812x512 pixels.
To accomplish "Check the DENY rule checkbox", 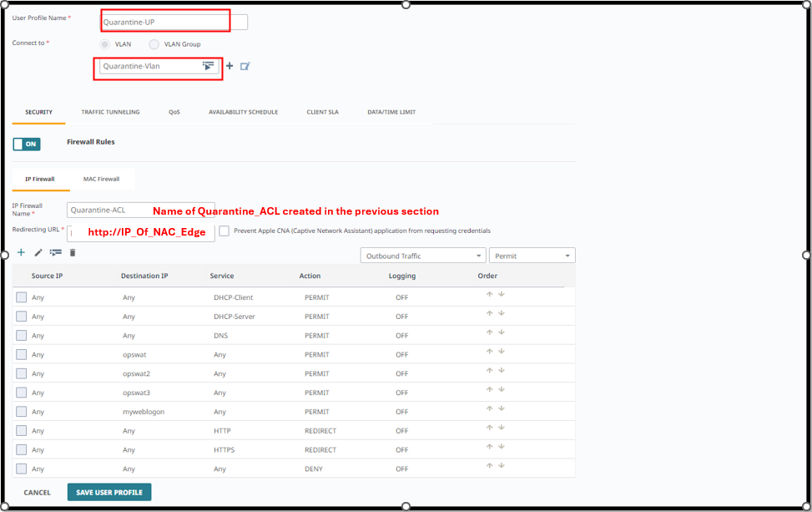I will [x=21, y=469].
